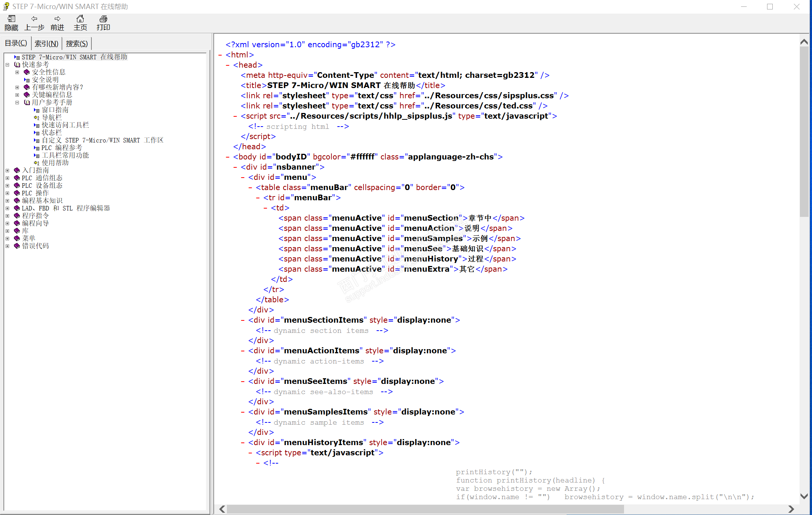Click the Home (主页) icon

(x=80, y=19)
